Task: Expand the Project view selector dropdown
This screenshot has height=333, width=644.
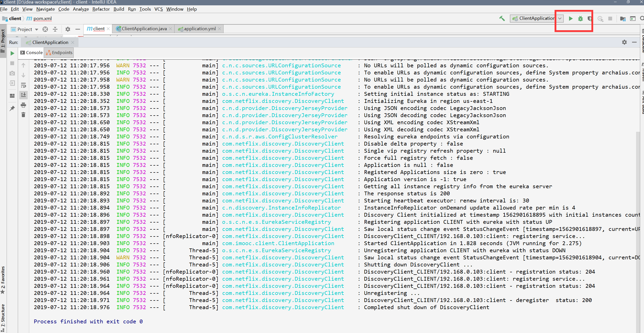Action: coord(37,29)
